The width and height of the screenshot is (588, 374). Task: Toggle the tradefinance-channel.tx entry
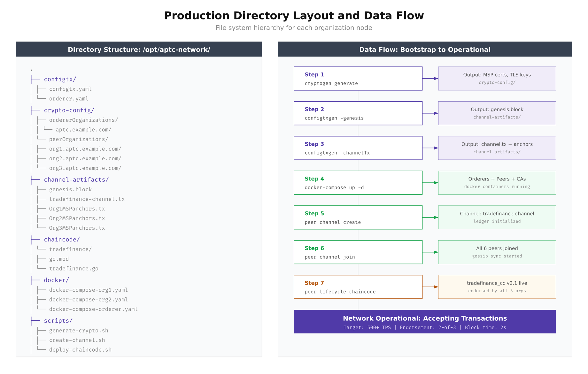point(87,199)
